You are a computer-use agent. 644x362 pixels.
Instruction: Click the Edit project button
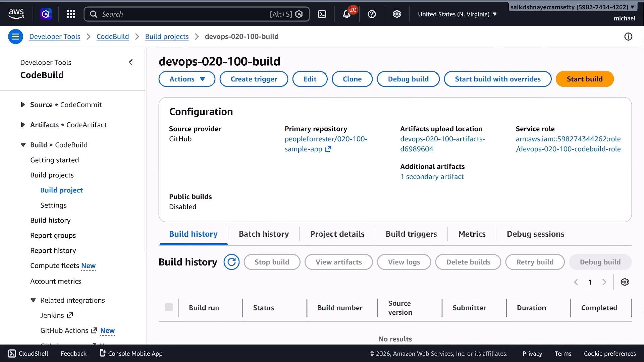310,79
